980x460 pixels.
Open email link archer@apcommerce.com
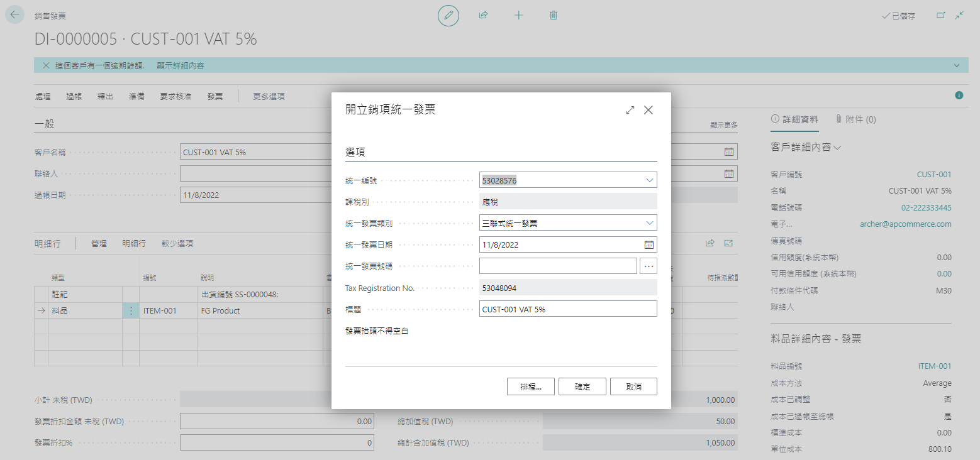click(906, 224)
